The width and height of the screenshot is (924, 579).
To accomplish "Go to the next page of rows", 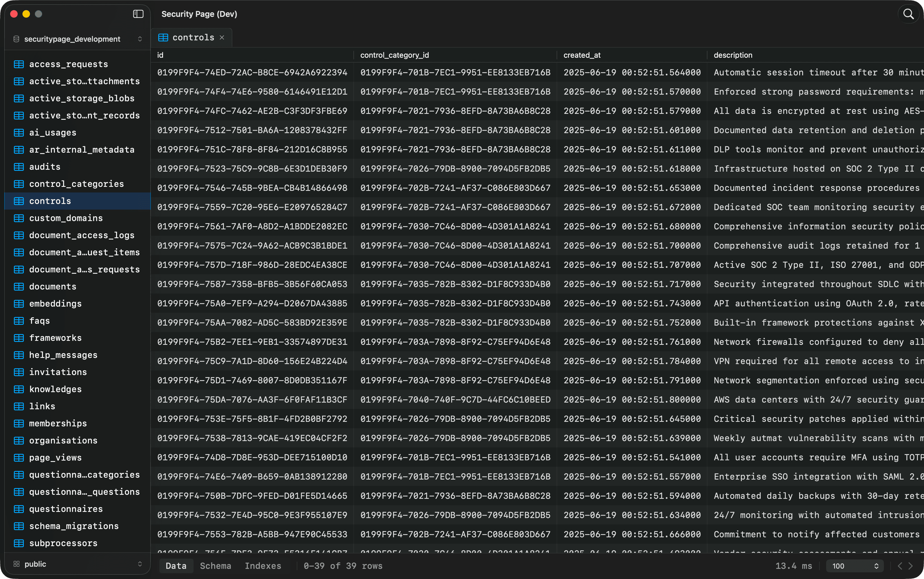I will tap(911, 566).
